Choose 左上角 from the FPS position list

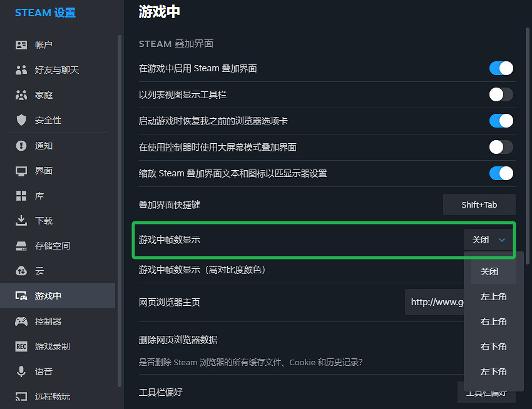493,296
